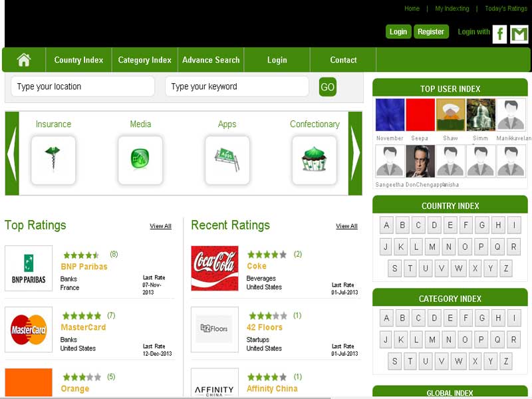Image resolution: width=532 pixels, height=399 pixels.
Task: Open user November's blue avatar
Action: 390,114
